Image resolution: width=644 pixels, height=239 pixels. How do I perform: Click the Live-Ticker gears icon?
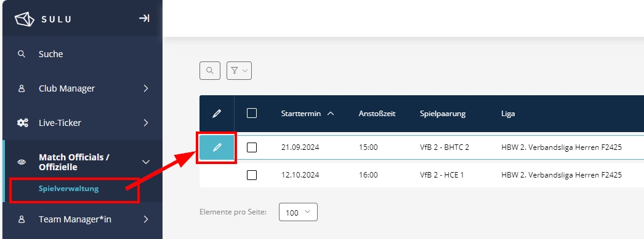[22, 123]
